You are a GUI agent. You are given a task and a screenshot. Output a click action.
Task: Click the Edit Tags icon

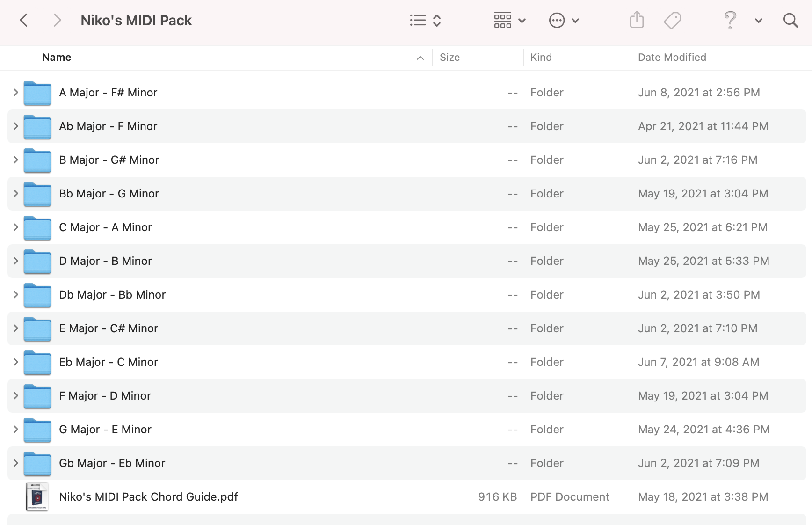(673, 20)
